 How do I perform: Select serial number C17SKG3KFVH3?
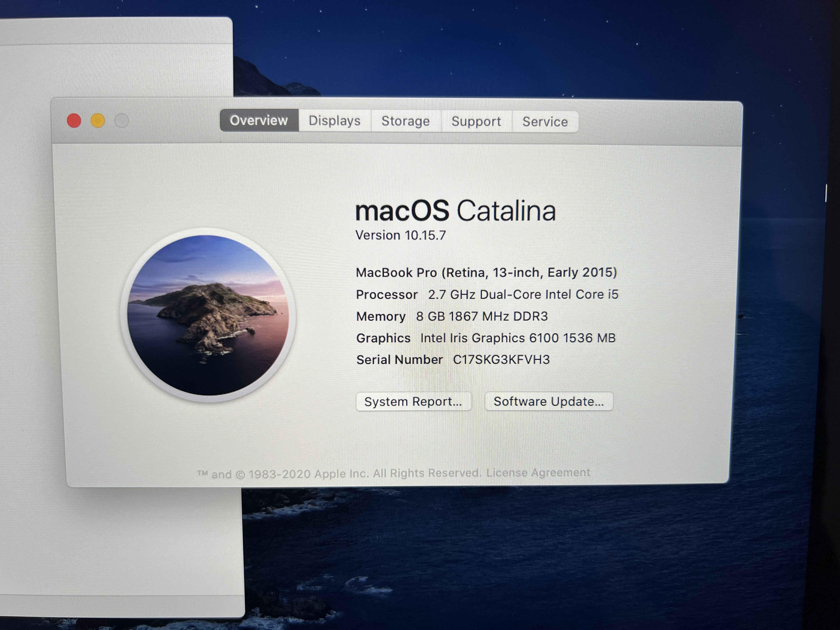(501, 360)
